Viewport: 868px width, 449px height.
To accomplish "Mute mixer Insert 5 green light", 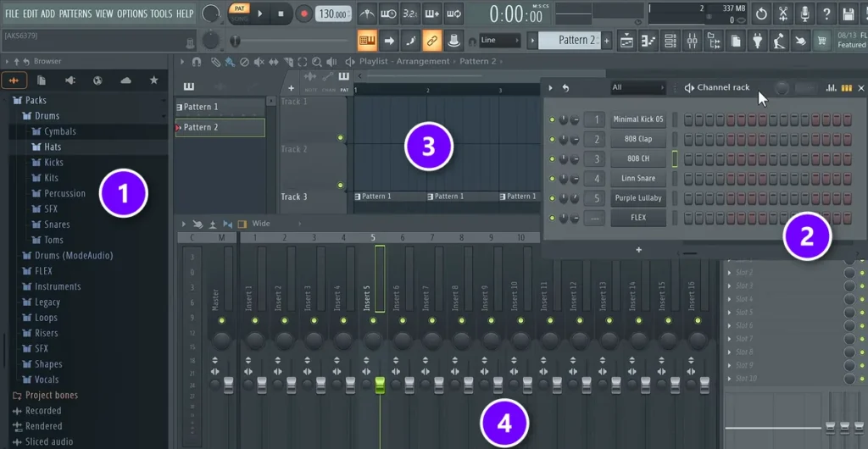I will click(x=373, y=321).
